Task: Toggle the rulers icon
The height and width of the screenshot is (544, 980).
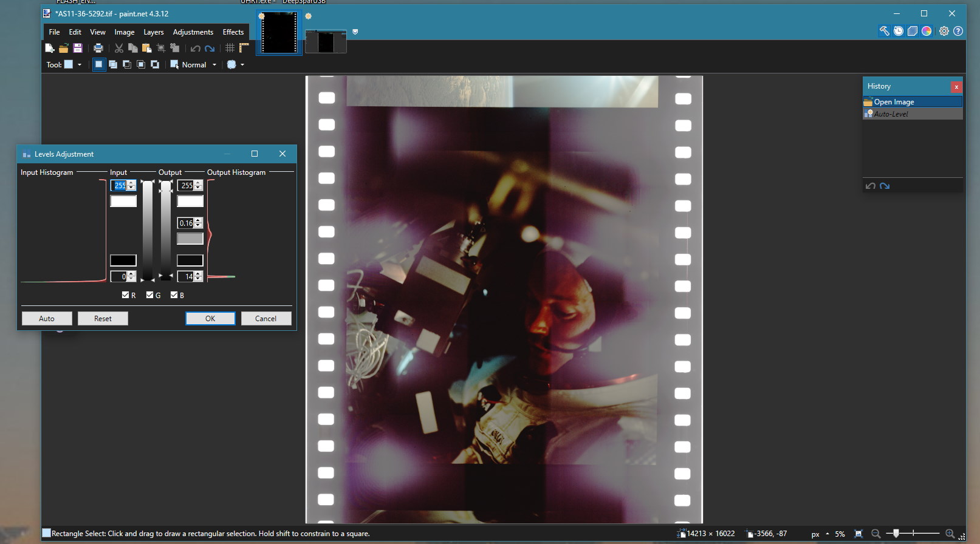Action: click(x=244, y=48)
